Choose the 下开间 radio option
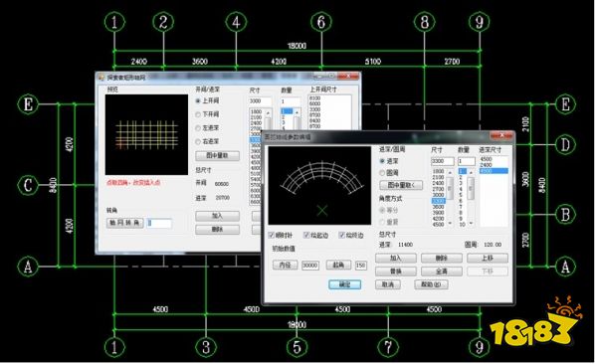 coord(198,114)
